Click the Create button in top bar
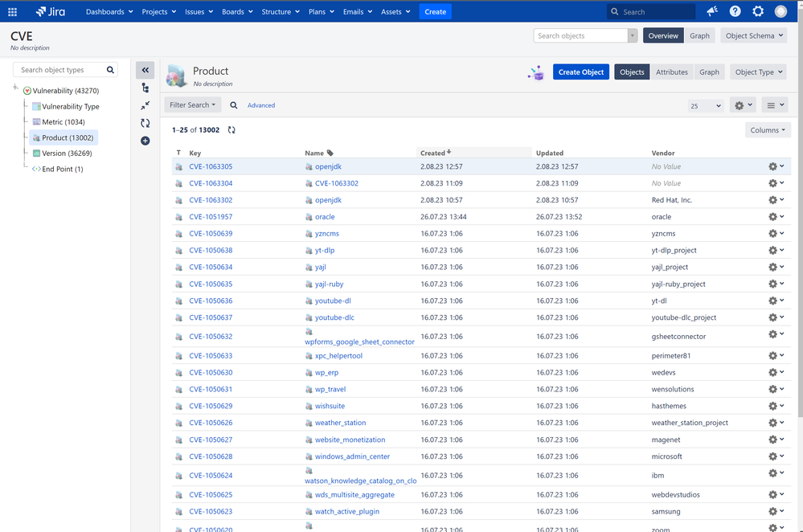 tap(436, 12)
